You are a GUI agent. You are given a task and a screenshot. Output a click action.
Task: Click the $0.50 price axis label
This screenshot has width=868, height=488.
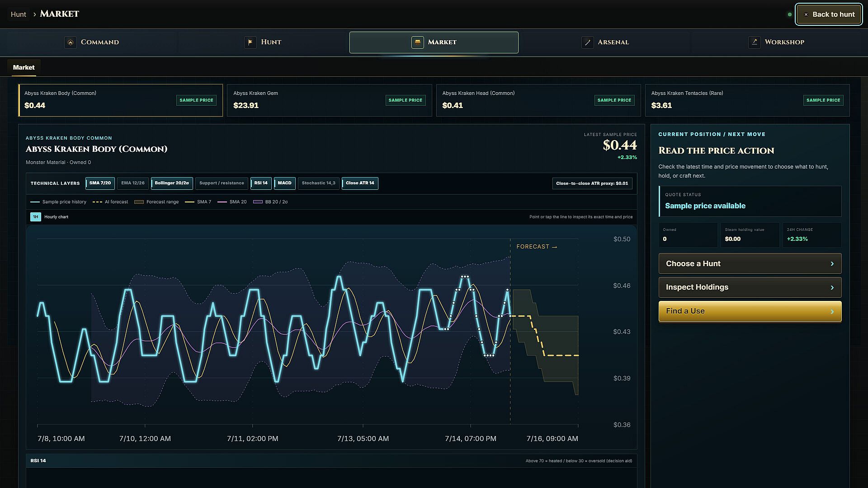(x=622, y=239)
